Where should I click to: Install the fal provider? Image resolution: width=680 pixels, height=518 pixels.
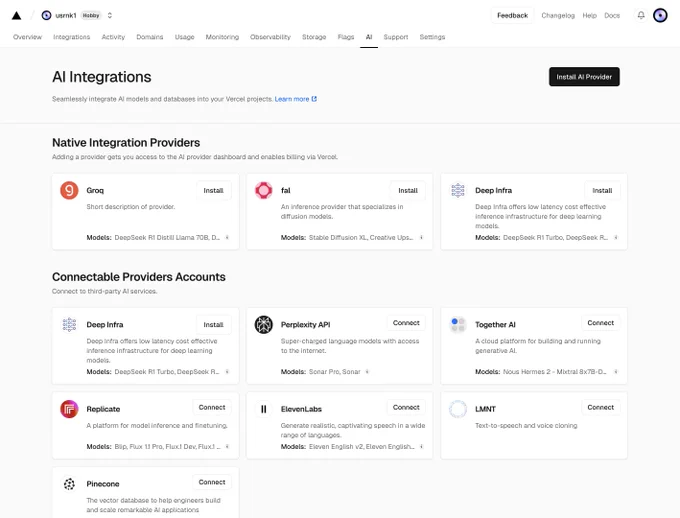coord(408,190)
